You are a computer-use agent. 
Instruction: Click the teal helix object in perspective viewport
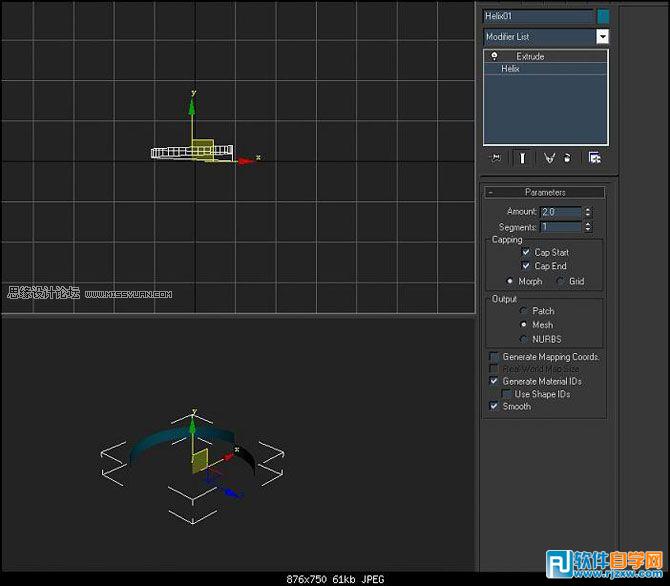[162, 440]
